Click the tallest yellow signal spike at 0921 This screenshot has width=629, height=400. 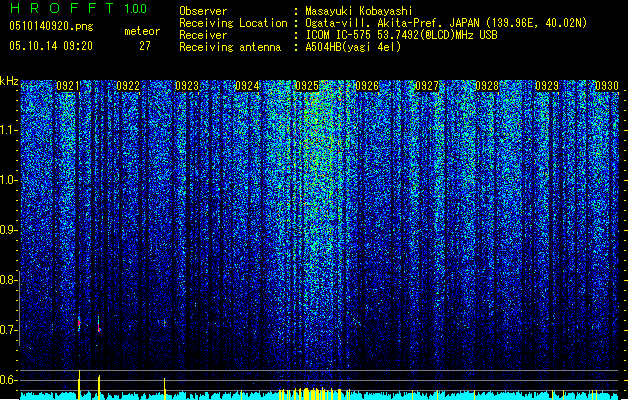[79, 385]
